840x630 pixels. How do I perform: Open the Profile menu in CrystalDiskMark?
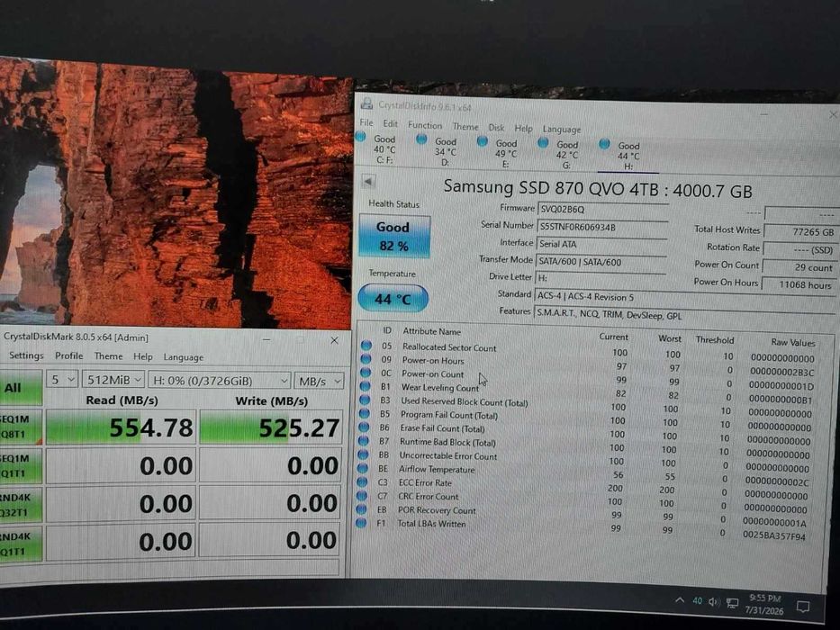[69, 356]
